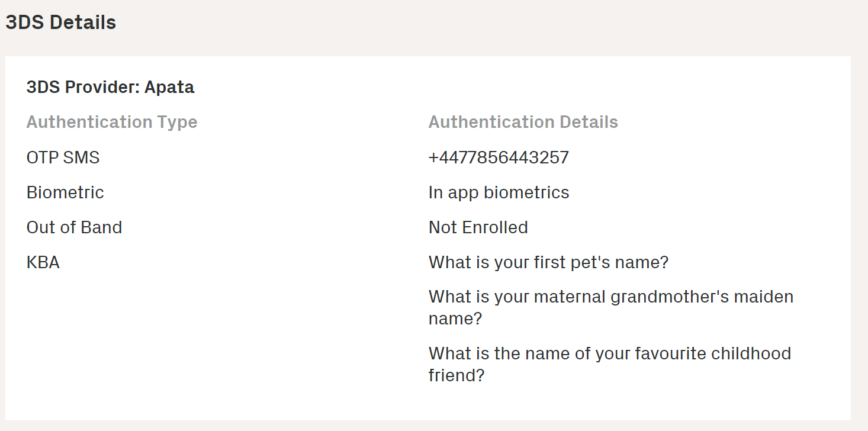Select the KBA authentication type
Image resolution: width=868 pixels, height=431 pixels.
tap(43, 262)
